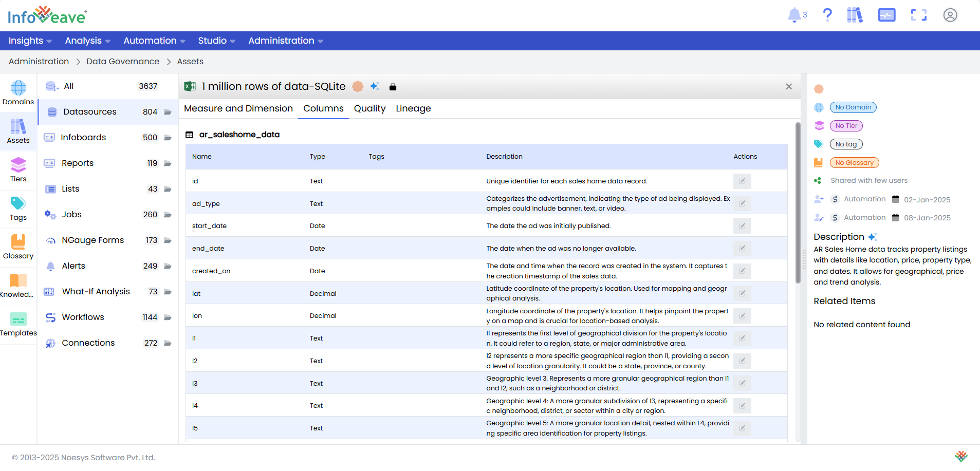Edit the start_date column description
Image resolution: width=980 pixels, height=471 pixels.
click(742, 226)
